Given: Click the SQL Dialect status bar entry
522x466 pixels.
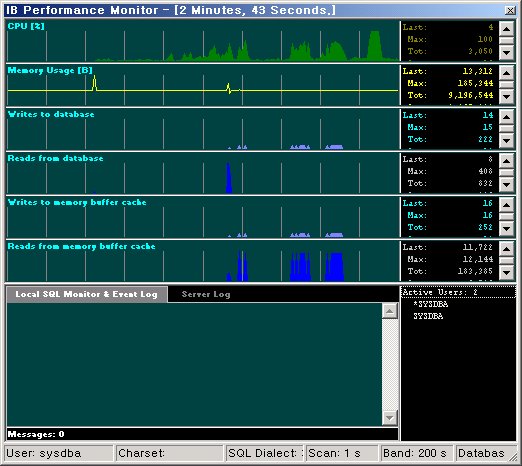Looking at the screenshot, I should pyautogui.click(x=265, y=453).
